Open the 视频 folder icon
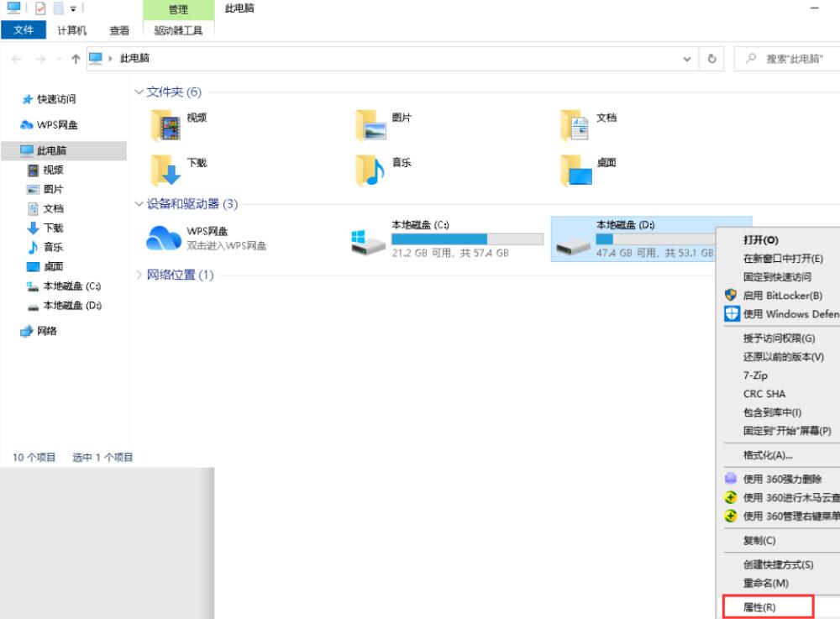 click(165, 125)
